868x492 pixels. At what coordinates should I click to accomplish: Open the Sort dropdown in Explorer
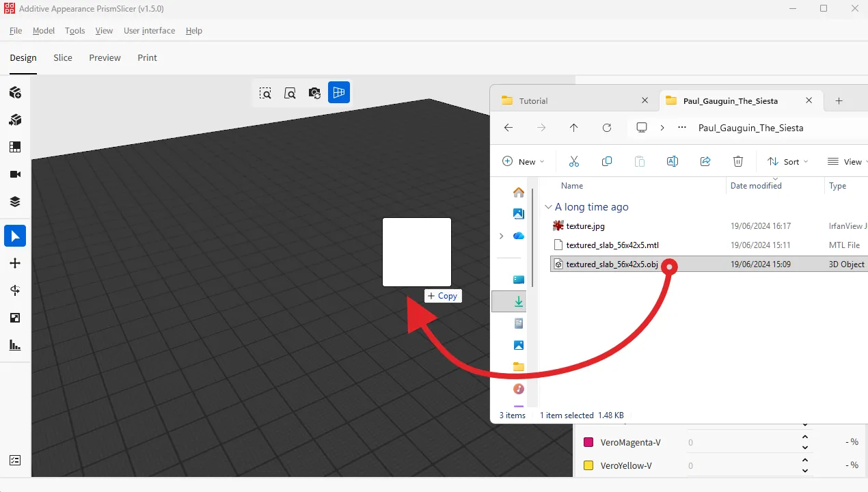tap(787, 161)
